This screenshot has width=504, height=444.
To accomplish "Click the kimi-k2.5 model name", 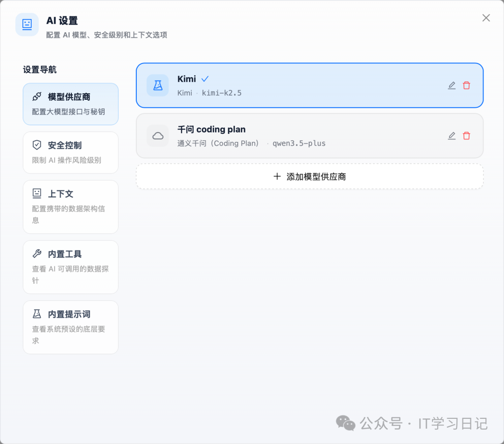I will click(x=222, y=93).
